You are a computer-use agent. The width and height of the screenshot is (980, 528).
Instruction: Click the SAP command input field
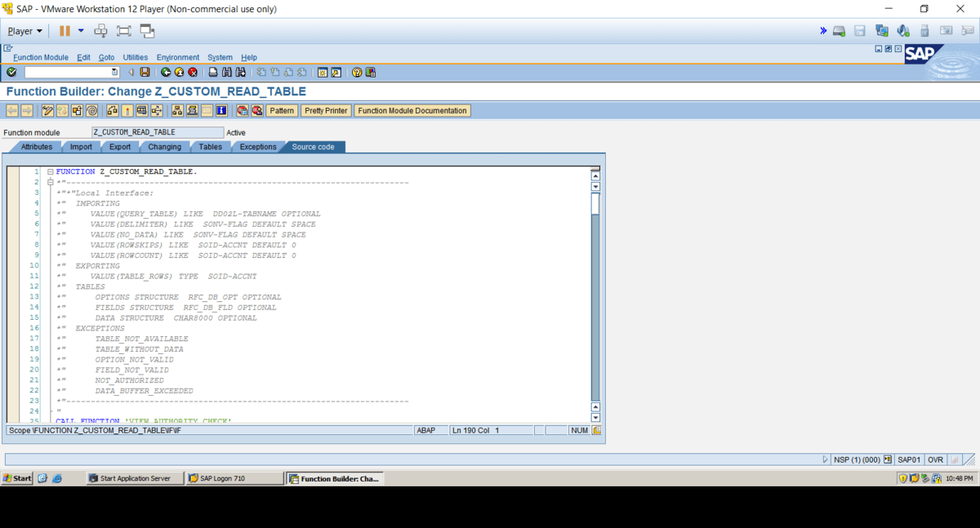(x=67, y=73)
